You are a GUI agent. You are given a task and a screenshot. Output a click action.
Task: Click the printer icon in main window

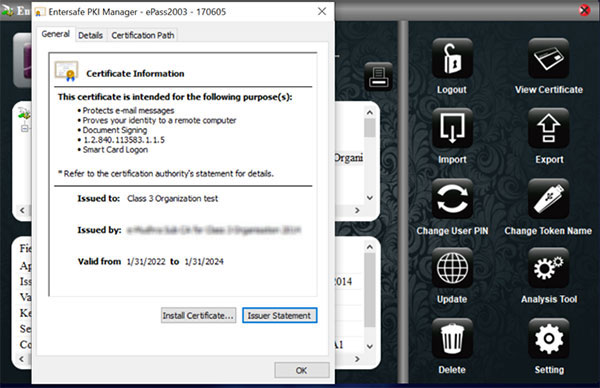378,77
